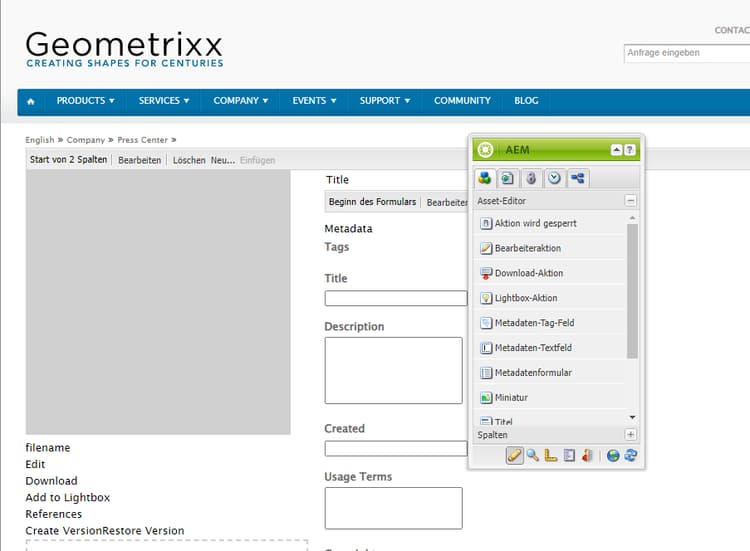Switch to the Page tab in the sidekick
Viewport: 750px width, 551px height.
[507, 178]
